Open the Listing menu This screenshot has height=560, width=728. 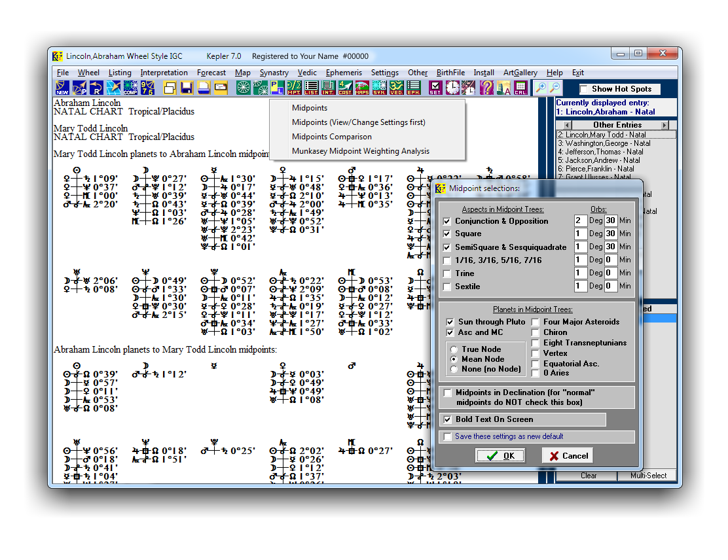120,73
